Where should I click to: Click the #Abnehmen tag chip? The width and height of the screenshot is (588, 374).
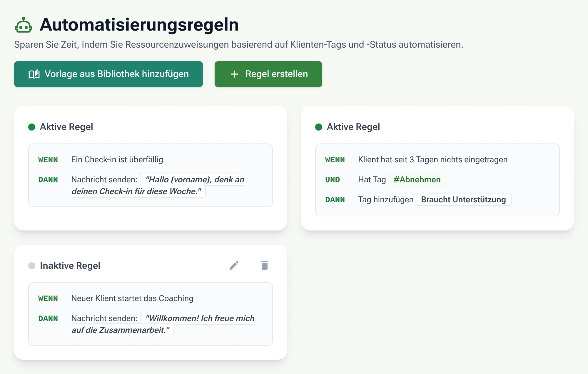click(x=417, y=179)
